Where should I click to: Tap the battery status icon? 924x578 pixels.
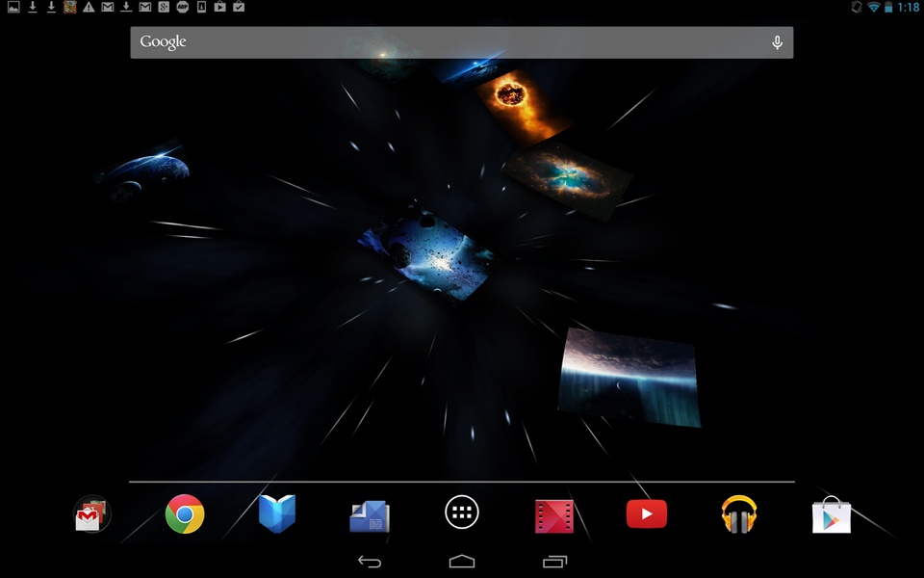pos(888,7)
